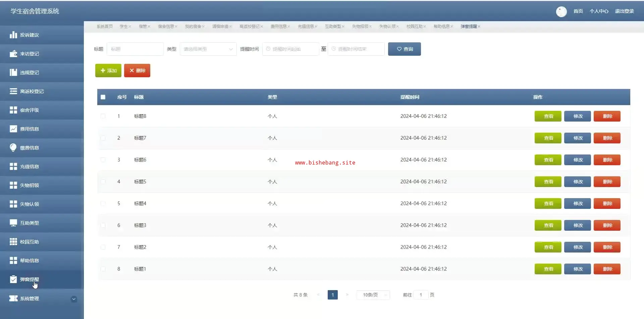
Task: Click the clock icon in end time field
Action: pos(333,49)
